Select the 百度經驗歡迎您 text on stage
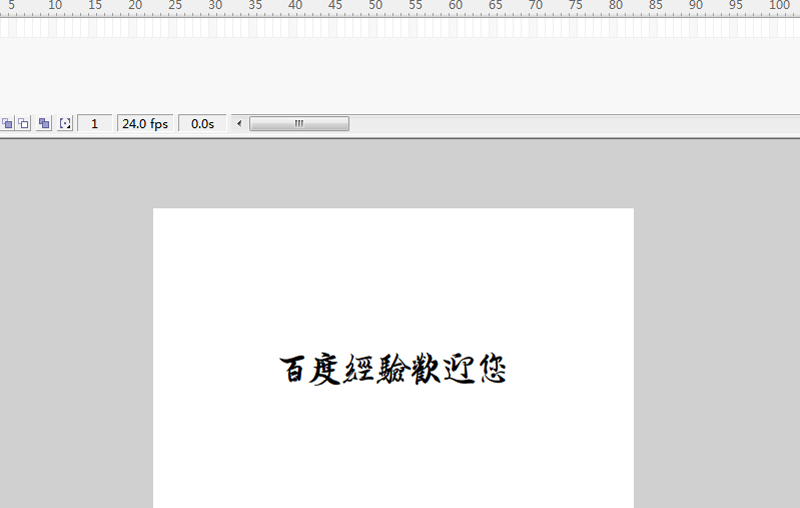This screenshot has width=800, height=508. point(393,369)
